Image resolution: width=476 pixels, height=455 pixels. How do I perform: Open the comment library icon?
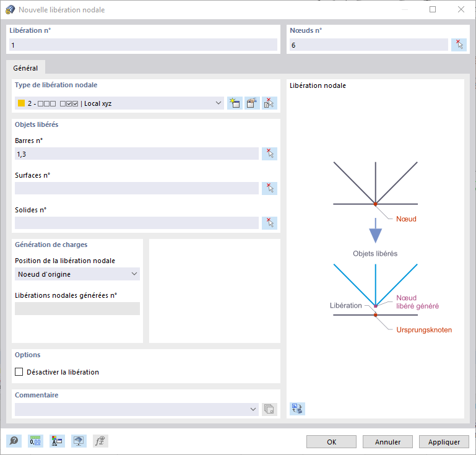[x=269, y=409]
